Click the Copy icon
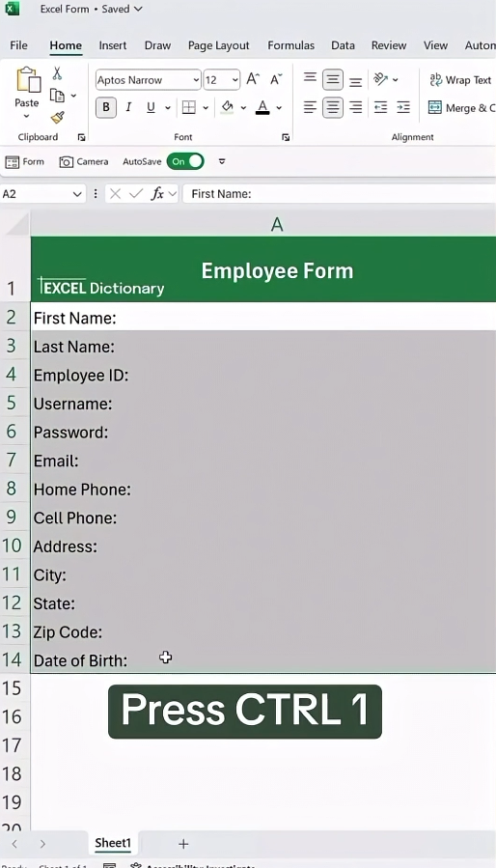This screenshot has width=496, height=868. click(x=57, y=96)
